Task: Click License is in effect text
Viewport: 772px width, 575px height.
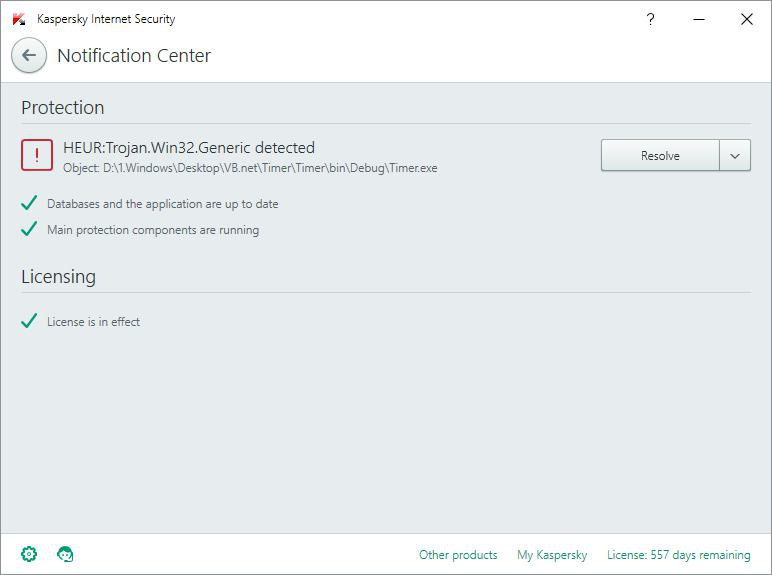Action: (x=94, y=322)
